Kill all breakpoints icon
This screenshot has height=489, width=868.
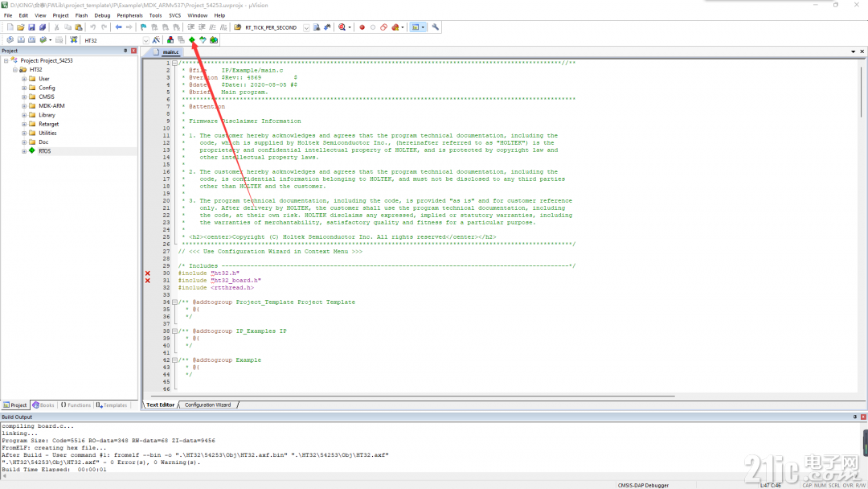pos(395,27)
